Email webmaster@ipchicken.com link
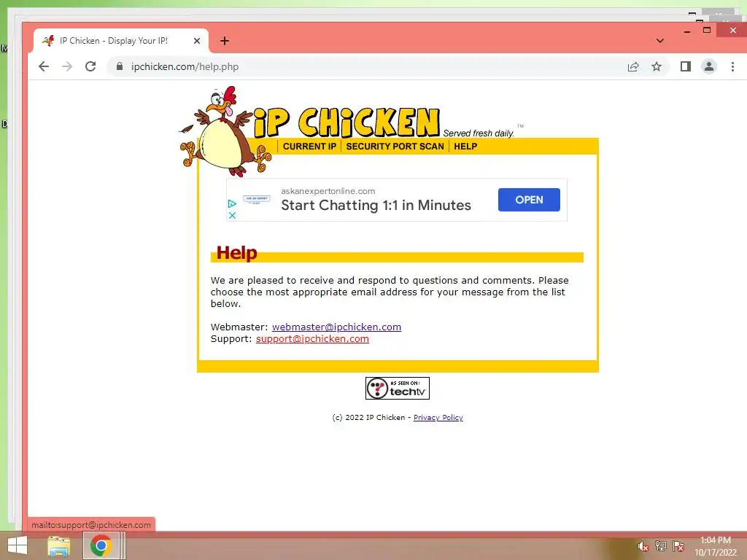The height and width of the screenshot is (560, 747). click(x=337, y=327)
